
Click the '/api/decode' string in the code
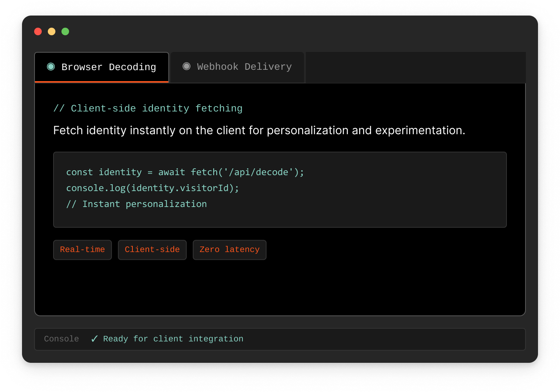coord(258,172)
